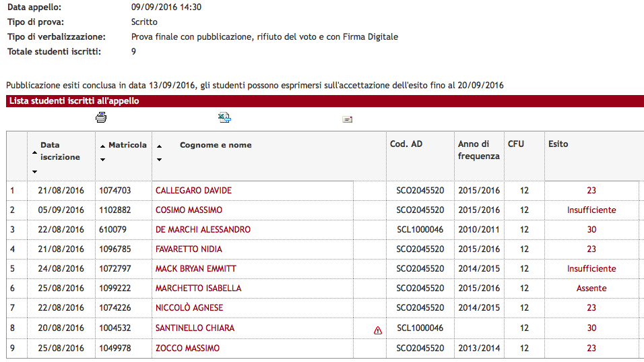The image size is (644, 362).
Task: Sort Data iscrizione ascending with up arrow
Action: point(35,152)
